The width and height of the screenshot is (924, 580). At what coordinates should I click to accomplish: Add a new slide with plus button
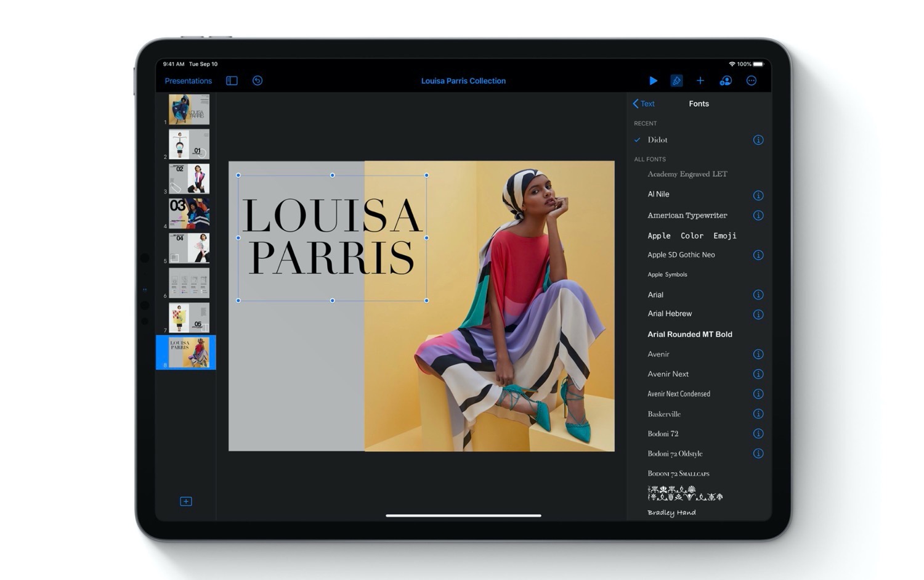(x=186, y=501)
